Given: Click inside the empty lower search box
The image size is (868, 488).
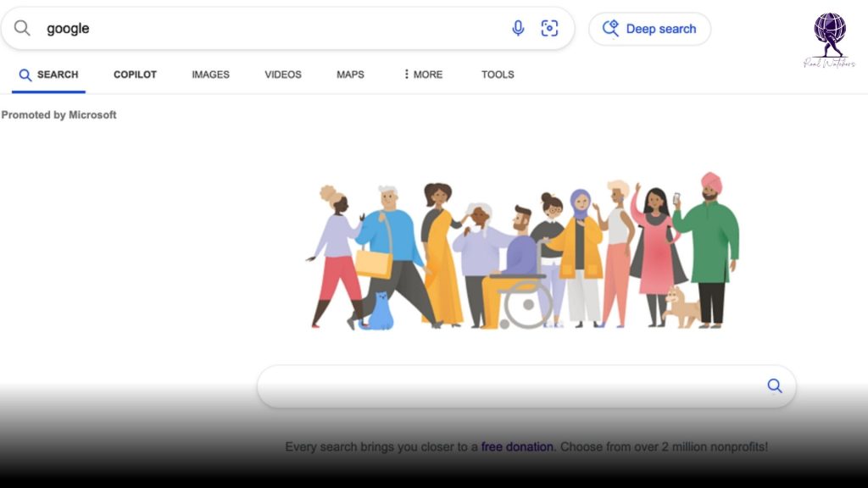Looking at the screenshot, I should point(509,386).
